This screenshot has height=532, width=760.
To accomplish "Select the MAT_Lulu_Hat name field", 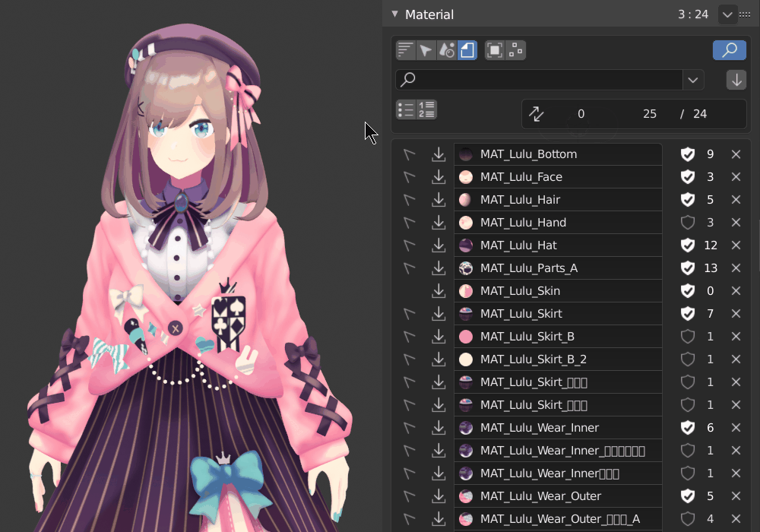I will click(558, 245).
